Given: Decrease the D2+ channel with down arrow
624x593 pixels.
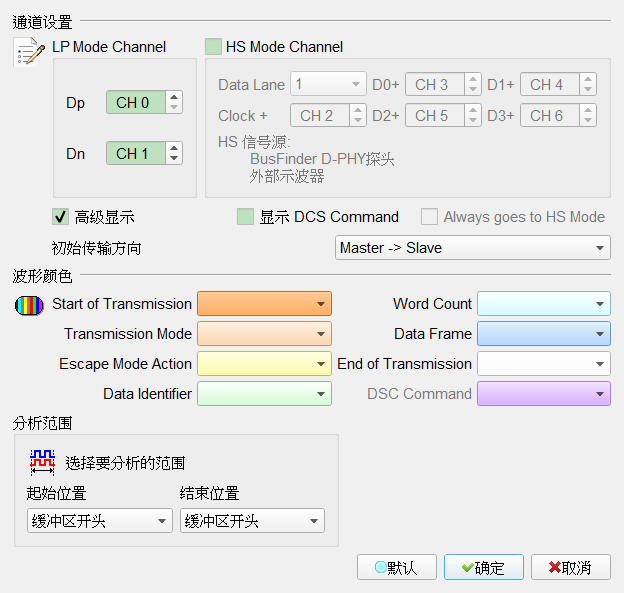Looking at the screenshot, I should click(x=473, y=121).
